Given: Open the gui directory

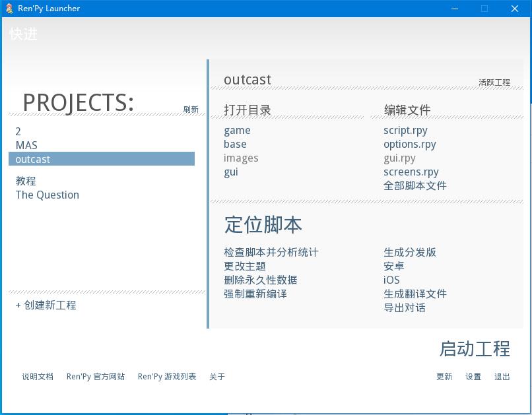Looking at the screenshot, I should coord(231,172).
